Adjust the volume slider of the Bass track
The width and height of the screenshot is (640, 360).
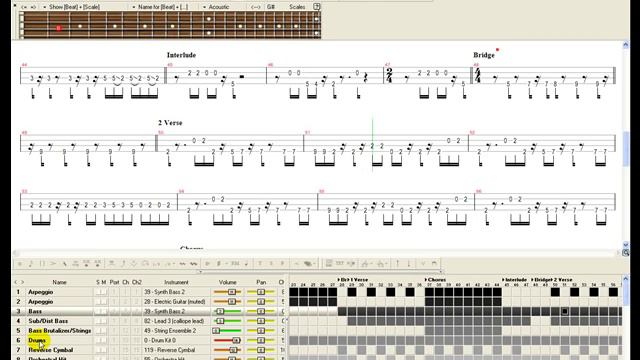pos(227,311)
